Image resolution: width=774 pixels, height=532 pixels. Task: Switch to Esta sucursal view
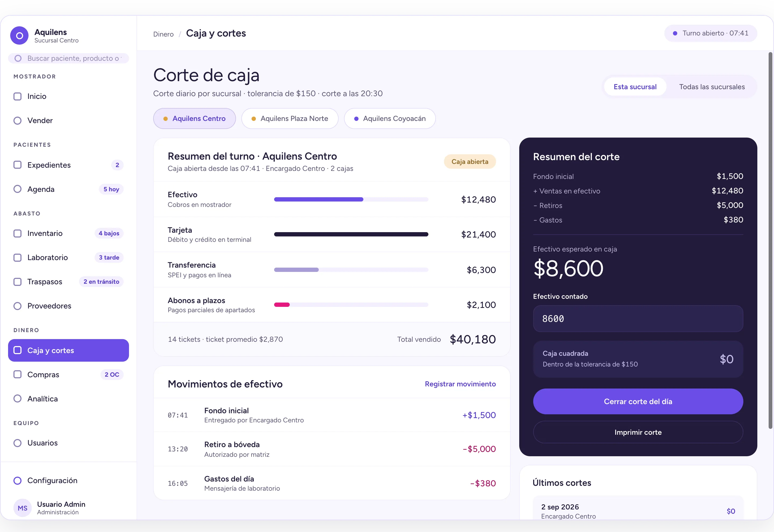tap(635, 87)
